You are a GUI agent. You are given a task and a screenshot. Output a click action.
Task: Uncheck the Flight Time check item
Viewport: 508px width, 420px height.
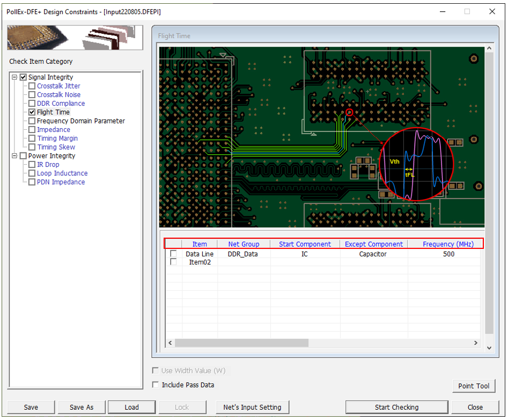point(32,112)
